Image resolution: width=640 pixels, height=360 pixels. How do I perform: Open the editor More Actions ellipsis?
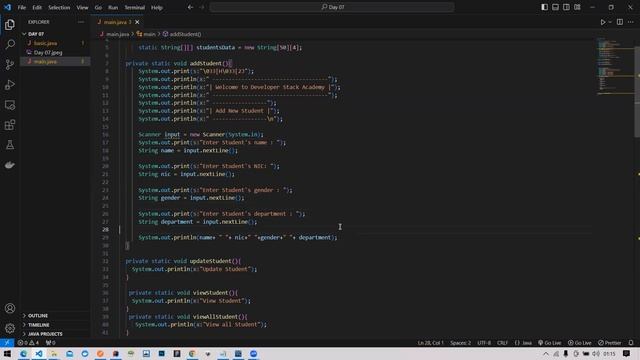(x=631, y=22)
